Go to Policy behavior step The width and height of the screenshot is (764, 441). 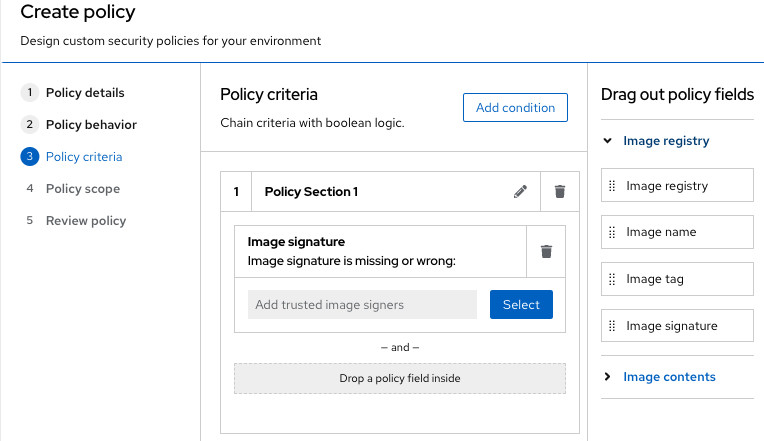coord(91,125)
